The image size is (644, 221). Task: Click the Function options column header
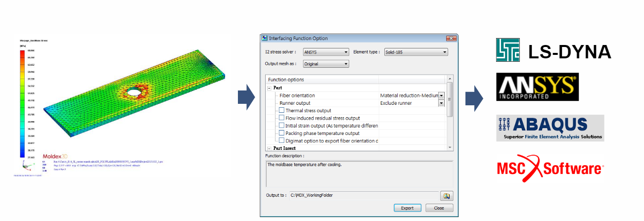coord(322,80)
